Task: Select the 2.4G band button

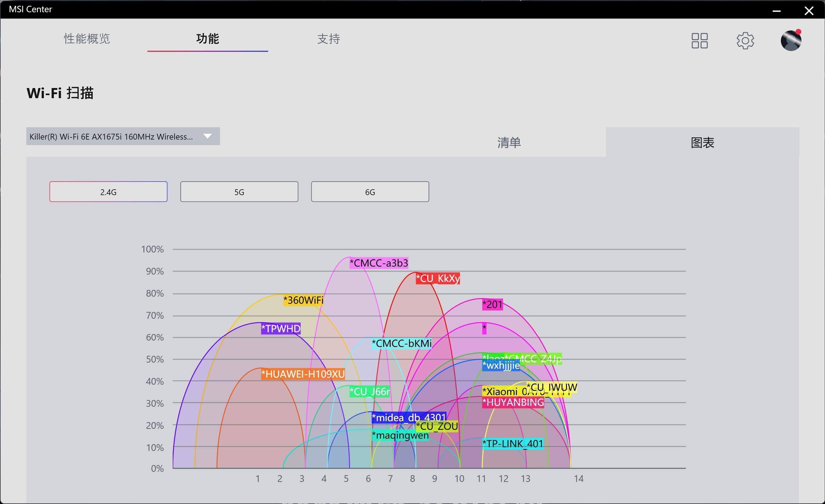Action: [x=108, y=192]
